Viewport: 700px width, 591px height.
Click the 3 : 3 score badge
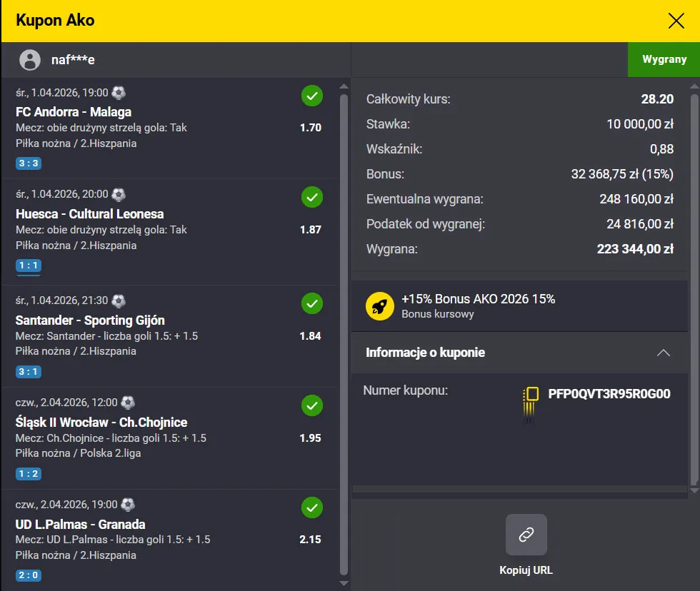[28, 163]
